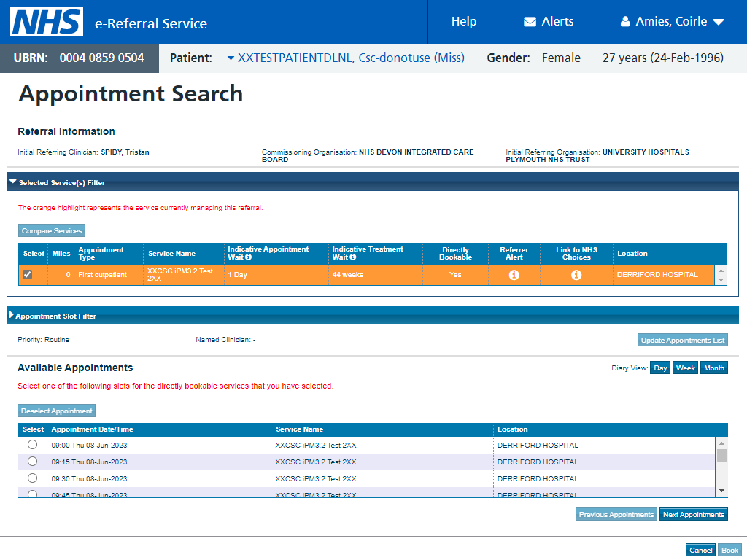Expand the Appointment Slot Filter section
This screenshot has height=560, width=747.
(x=12, y=315)
